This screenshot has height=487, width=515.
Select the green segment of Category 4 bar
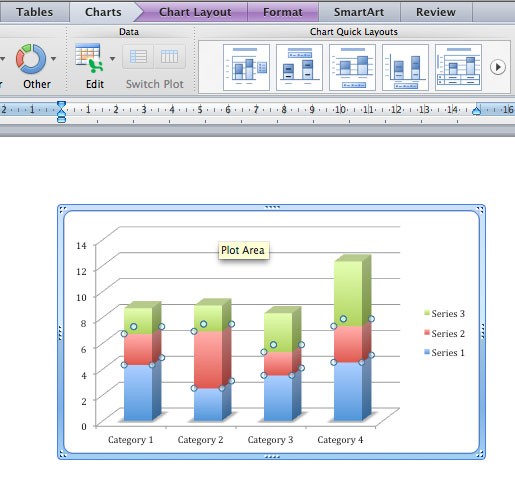tap(348, 293)
